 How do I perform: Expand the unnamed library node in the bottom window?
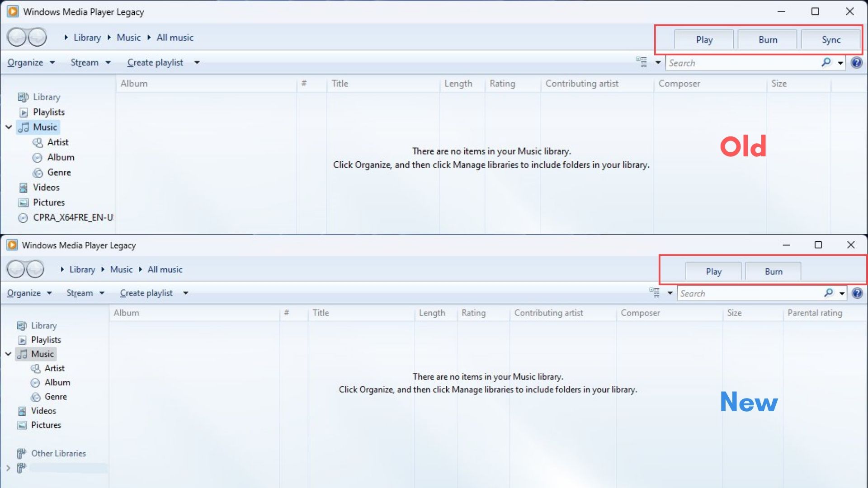pyautogui.click(x=8, y=468)
